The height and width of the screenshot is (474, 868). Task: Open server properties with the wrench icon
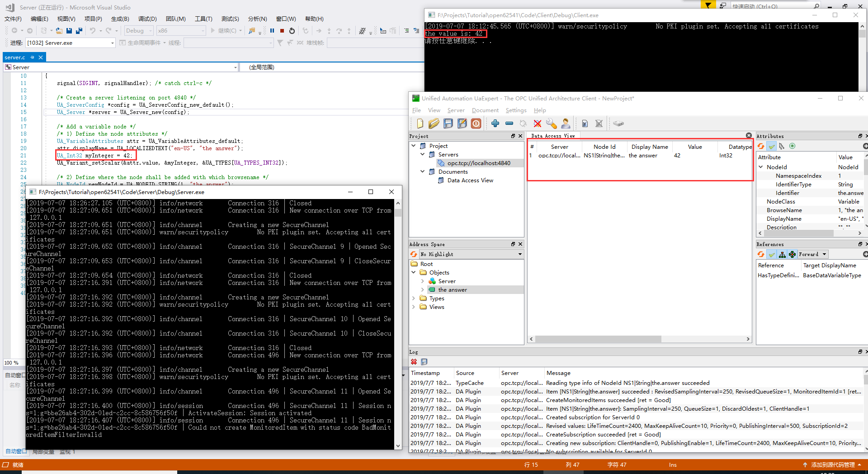tap(552, 123)
